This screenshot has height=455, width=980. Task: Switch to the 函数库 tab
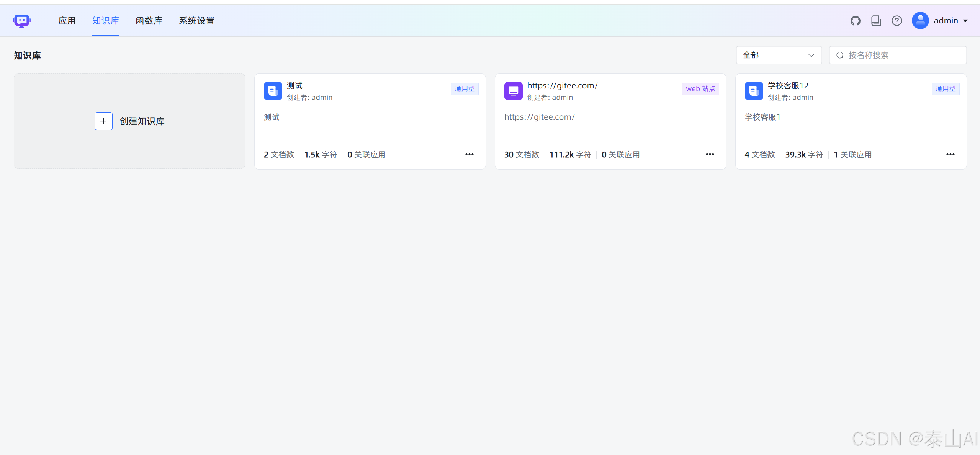coord(149,21)
